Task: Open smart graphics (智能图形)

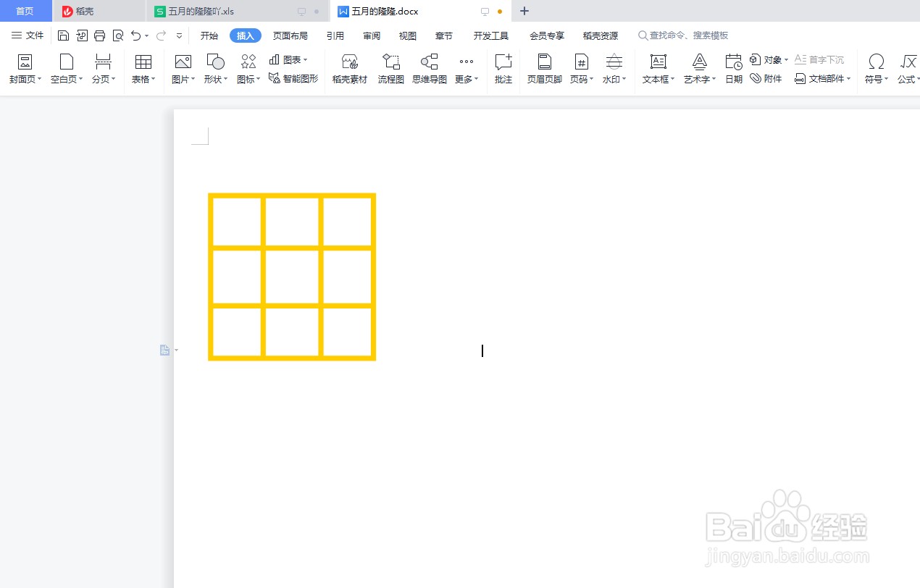Action: pyautogui.click(x=293, y=78)
